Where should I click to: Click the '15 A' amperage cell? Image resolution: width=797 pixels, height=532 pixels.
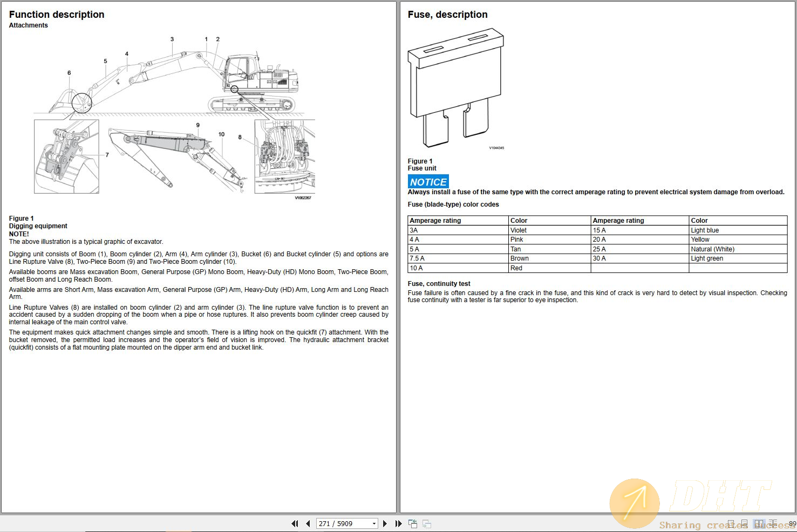(639, 230)
